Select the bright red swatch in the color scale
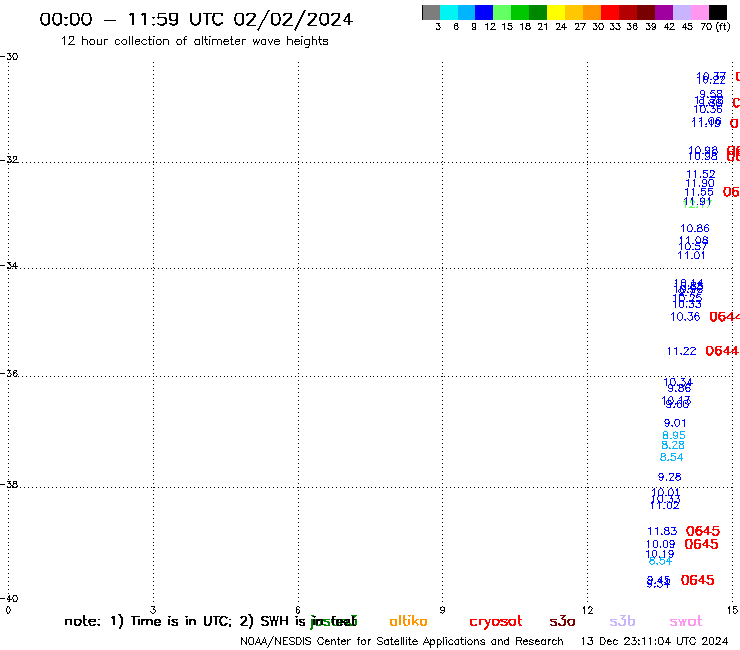The height and width of the screenshot is (650, 740). tap(610, 12)
